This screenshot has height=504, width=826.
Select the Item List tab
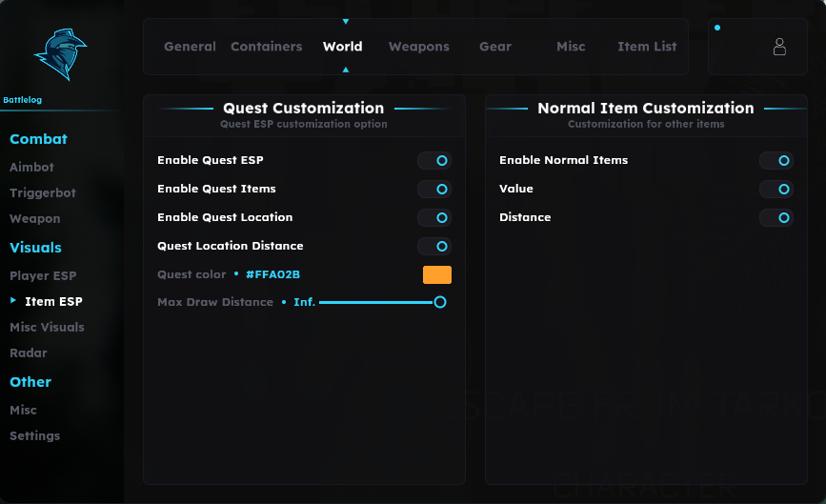click(x=647, y=47)
